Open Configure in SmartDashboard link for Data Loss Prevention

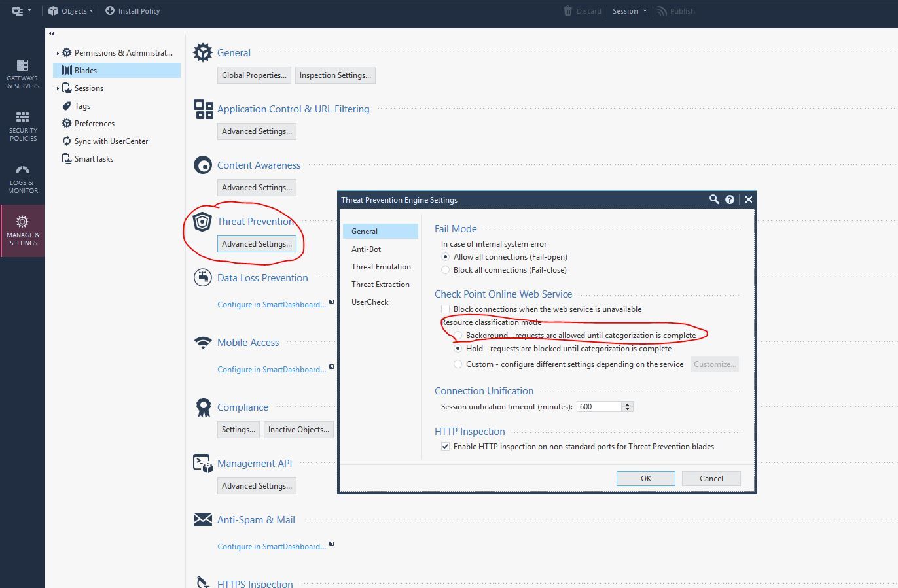pyautogui.click(x=271, y=305)
